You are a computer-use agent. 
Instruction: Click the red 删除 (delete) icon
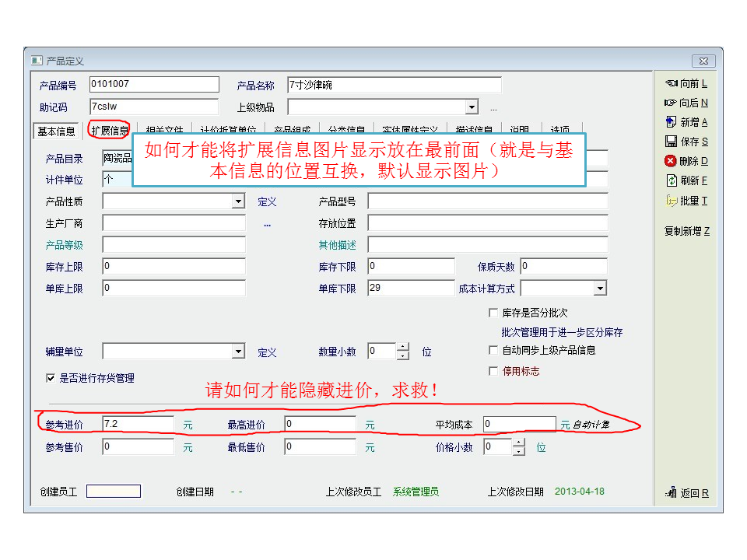coord(672,161)
